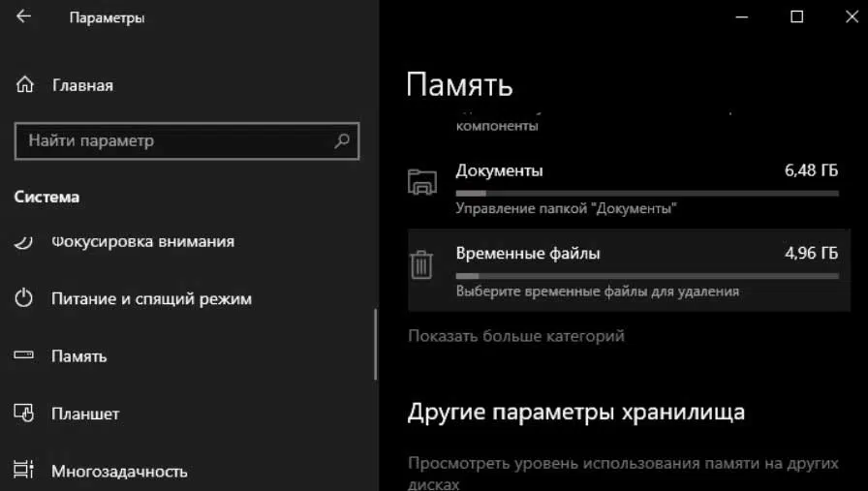Click the power icon in the sidebar
Image resolution: width=868 pixels, height=491 pixels.
tap(24, 298)
